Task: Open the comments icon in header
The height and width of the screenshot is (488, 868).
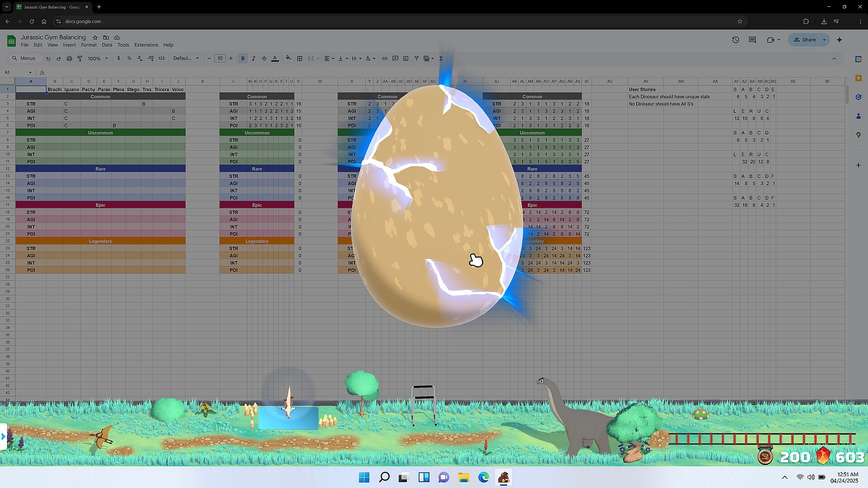Action: point(752,40)
